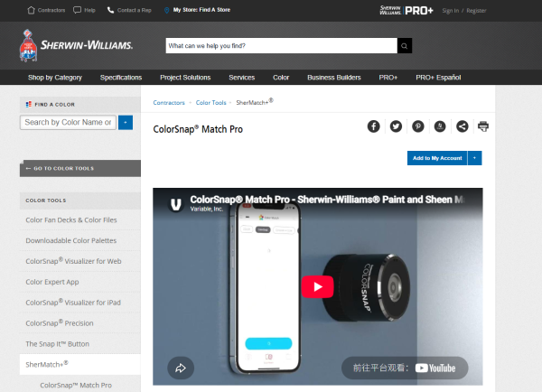The height and width of the screenshot is (392, 542).
Task: Open the Register link
Action: (x=476, y=11)
